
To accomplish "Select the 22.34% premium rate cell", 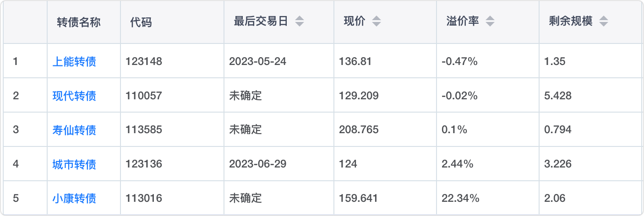I will (x=460, y=198).
